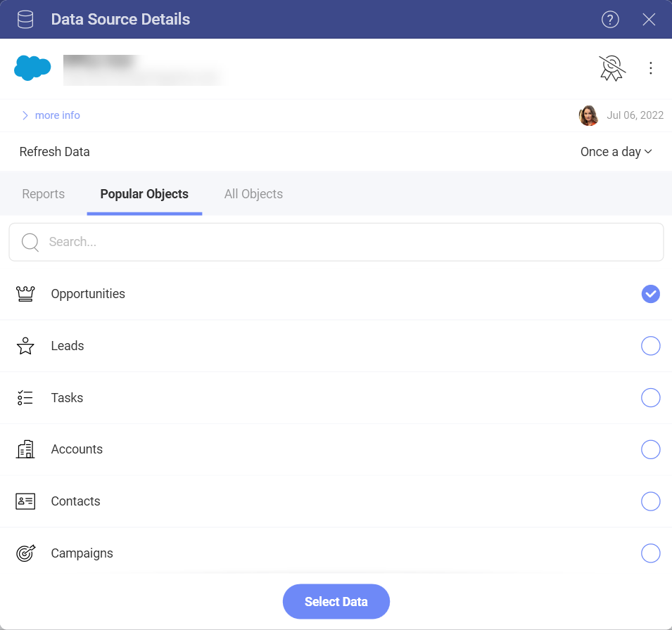Focus the Search input field
The width and height of the screenshot is (672, 630).
[x=336, y=242]
